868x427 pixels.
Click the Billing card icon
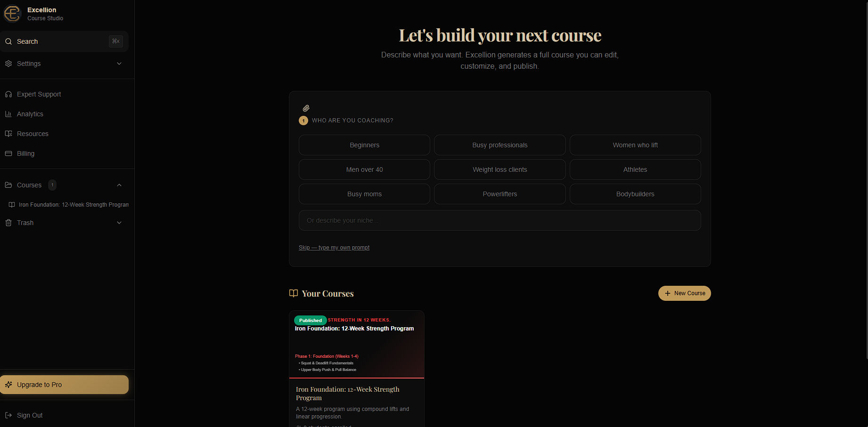click(8, 153)
